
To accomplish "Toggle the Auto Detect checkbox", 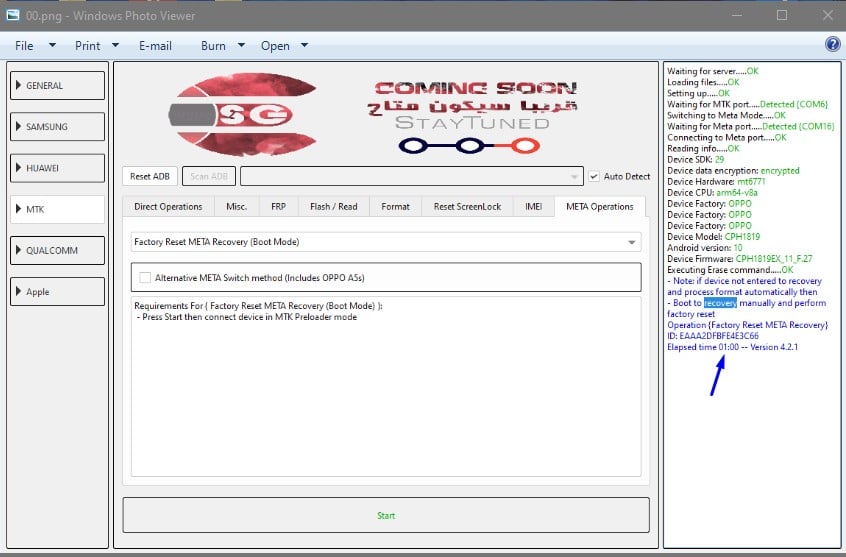I will (594, 176).
